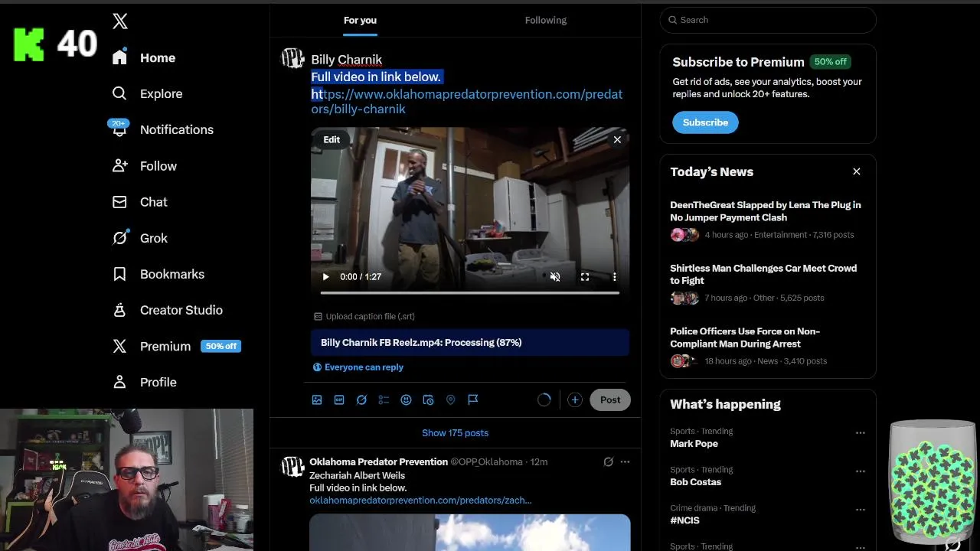Click the 50% off badge next to Premium
The image size is (980, 551).
(x=221, y=346)
